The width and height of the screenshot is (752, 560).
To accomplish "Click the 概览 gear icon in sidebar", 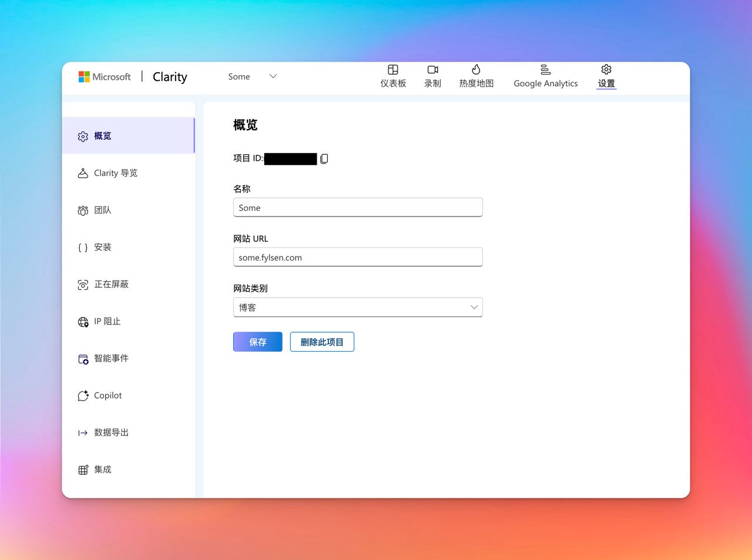I will coord(83,136).
